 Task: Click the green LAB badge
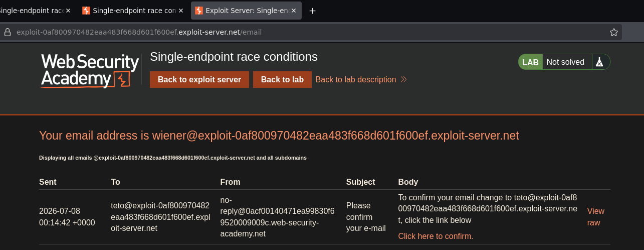point(530,62)
